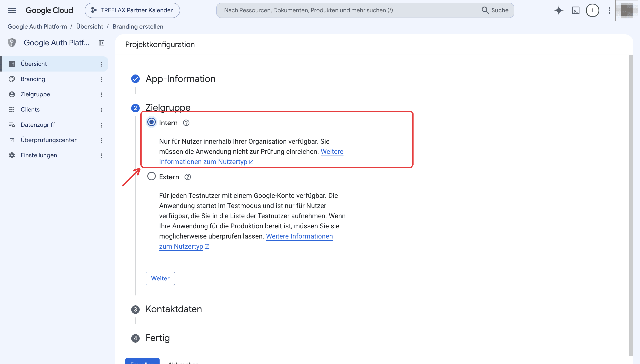Image resolution: width=640 pixels, height=364 pixels.
Task: Open Zielgruppe in the sidebar
Action: 54,95
